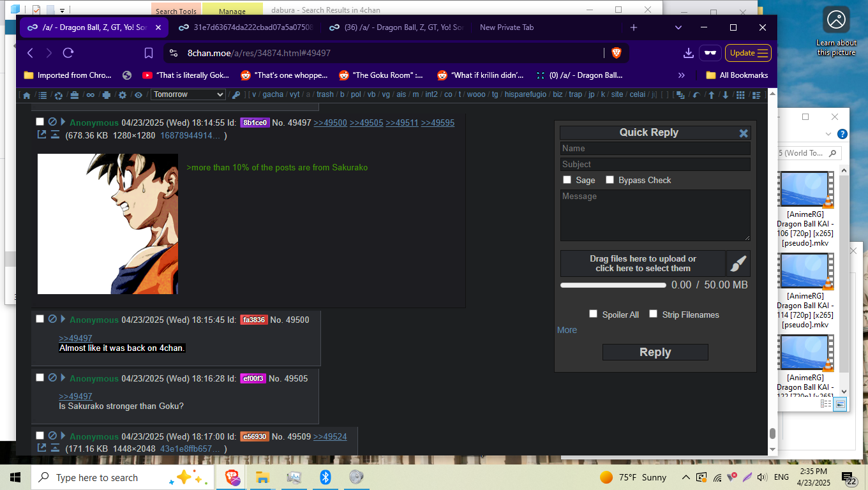Jump to top with the up arrow icon

point(711,95)
